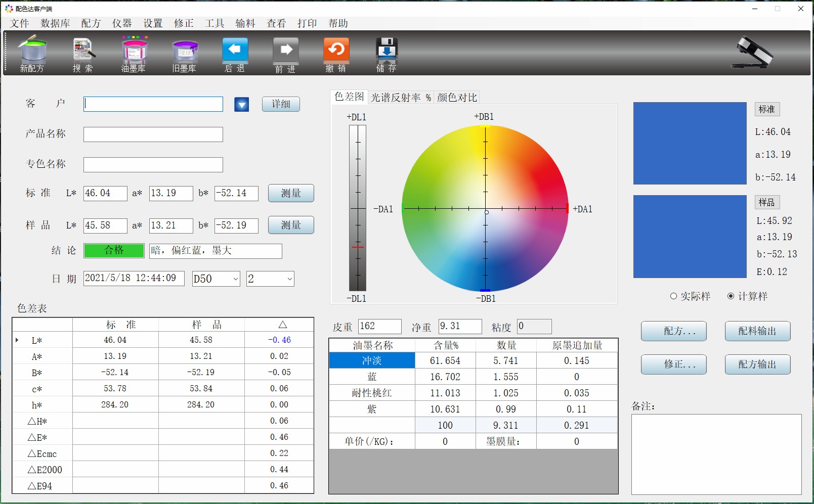814x504 pixels.
Task: Open the 油墨库 ink library
Action: [x=134, y=51]
